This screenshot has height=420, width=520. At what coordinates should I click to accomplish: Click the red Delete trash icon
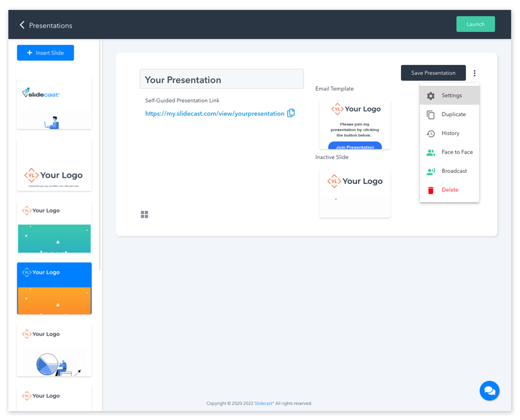point(431,190)
